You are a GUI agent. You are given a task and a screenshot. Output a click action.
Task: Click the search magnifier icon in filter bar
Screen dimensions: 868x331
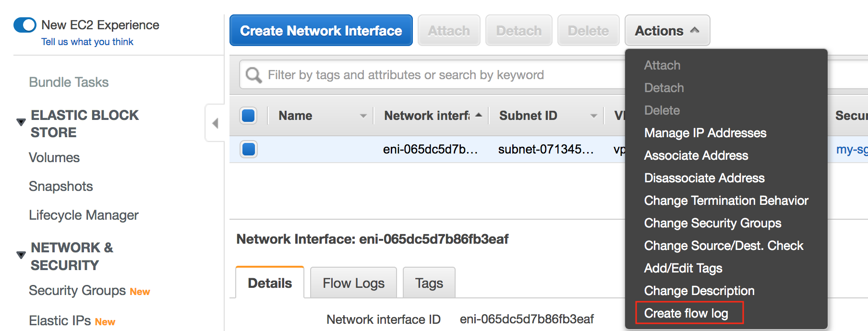tap(253, 75)
